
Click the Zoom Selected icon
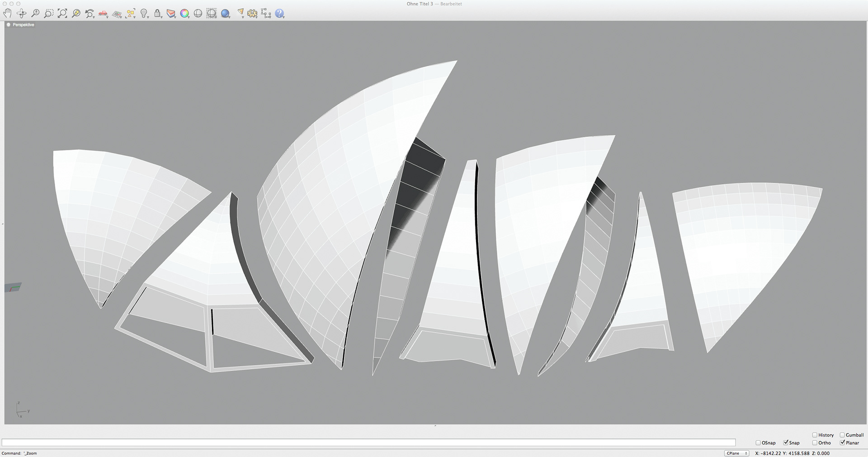pyautogui.click(x=76, y=14)
